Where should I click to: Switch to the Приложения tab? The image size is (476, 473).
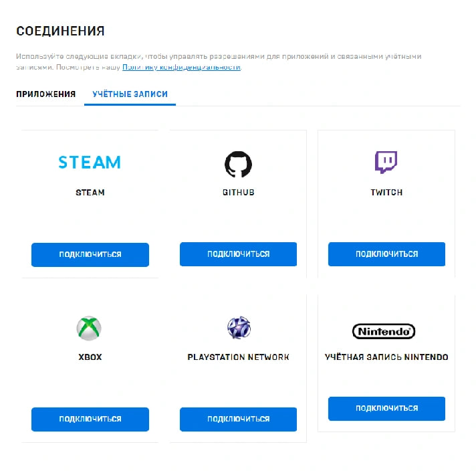point(46,94)
